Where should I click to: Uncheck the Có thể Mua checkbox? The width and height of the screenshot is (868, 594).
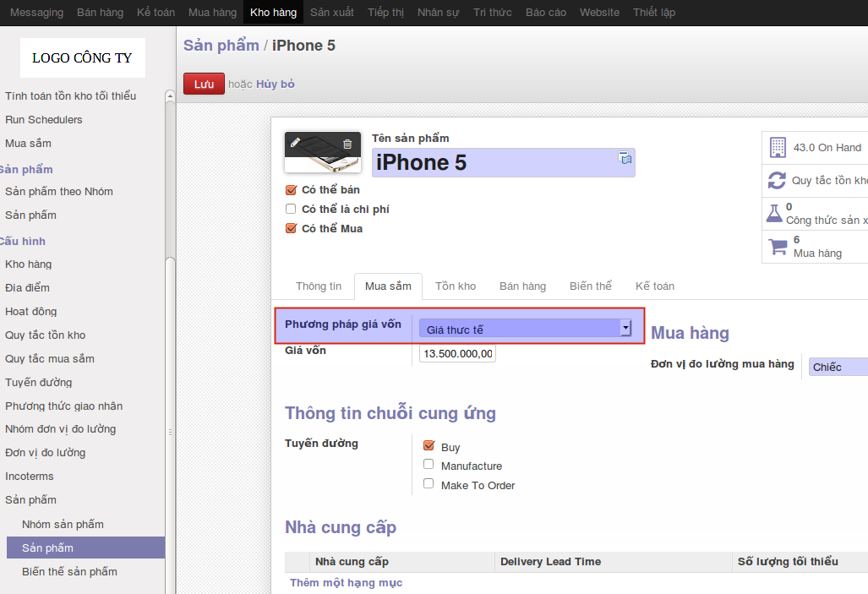click(291, 228)
